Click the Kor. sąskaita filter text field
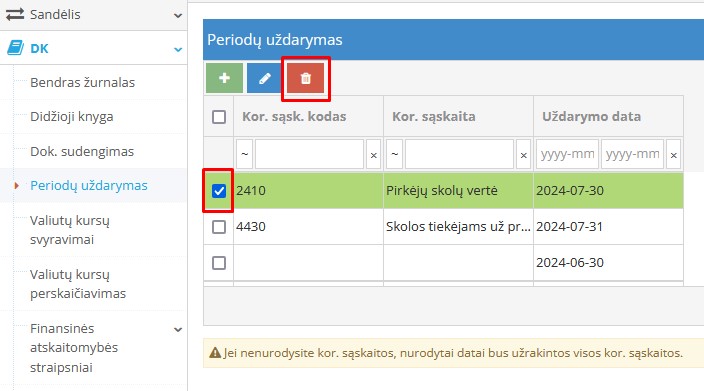Viewport: 704px width, 391px height. pyautogui.click(x=459, y=154)
